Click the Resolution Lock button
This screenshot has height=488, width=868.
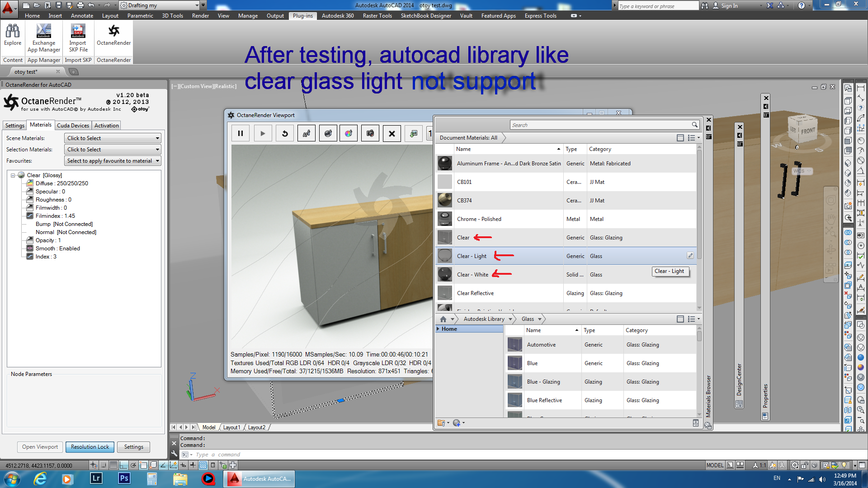[90, 447]
